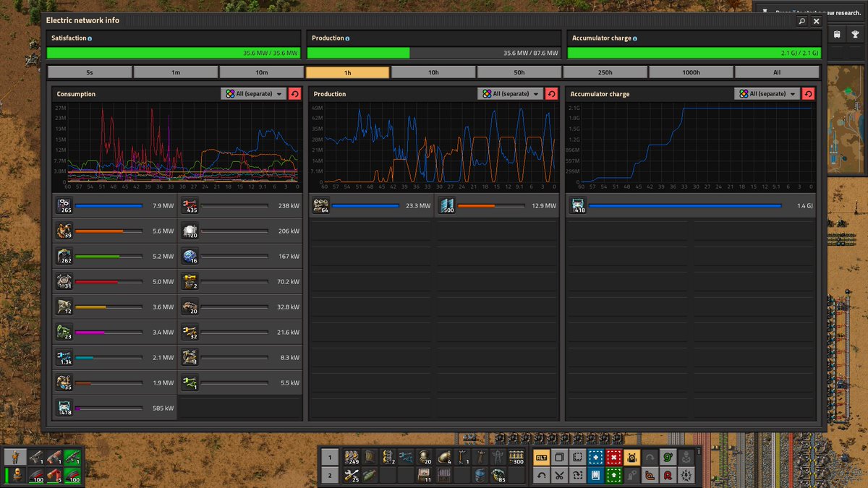Select the 1000h time range tab

[692, 72]
